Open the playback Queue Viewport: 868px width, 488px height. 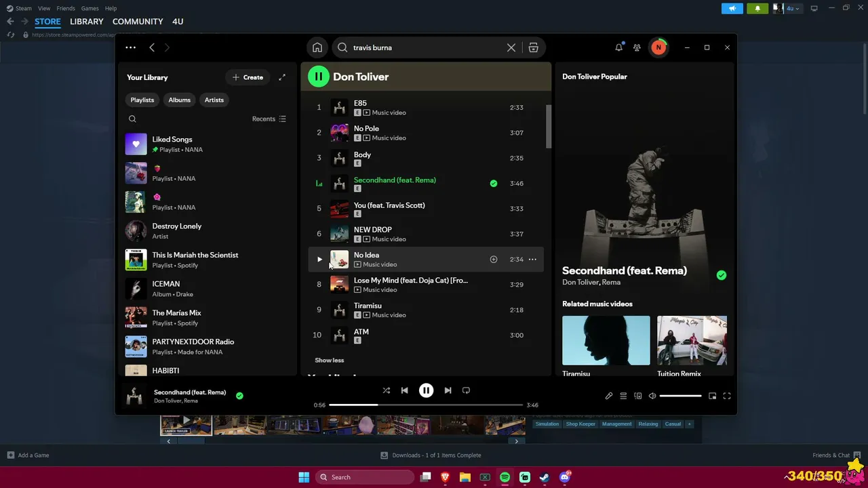[x=623, y=396]
